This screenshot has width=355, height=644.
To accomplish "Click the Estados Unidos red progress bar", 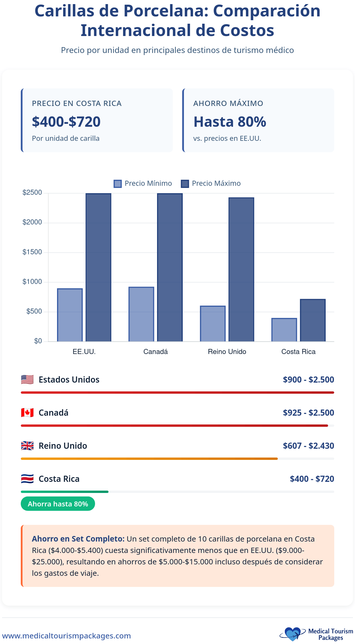I will point(177,393).
